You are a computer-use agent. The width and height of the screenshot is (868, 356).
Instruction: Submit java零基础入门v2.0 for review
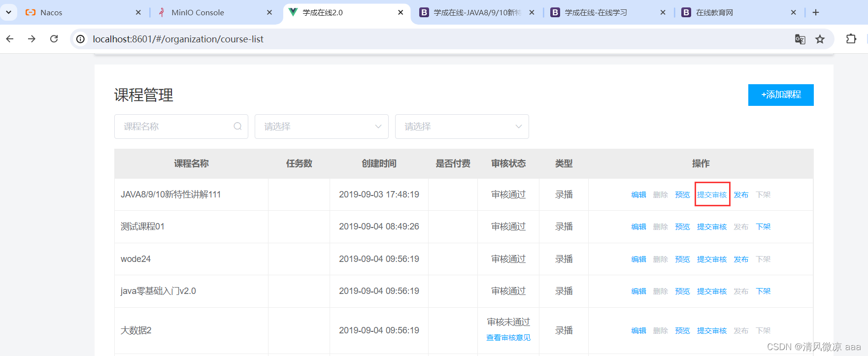(x=712, y=291)
